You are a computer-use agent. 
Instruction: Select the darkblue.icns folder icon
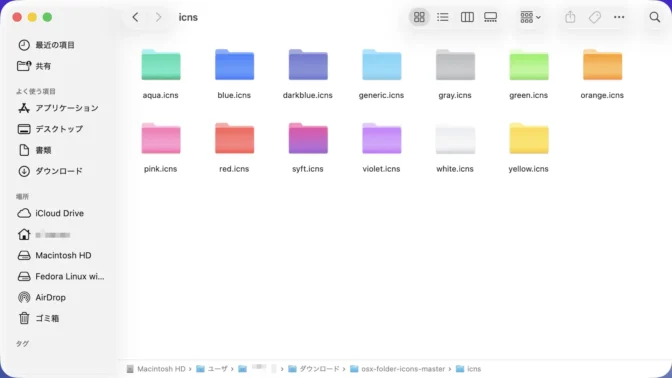pyautogui.click(x=308, y=65)
